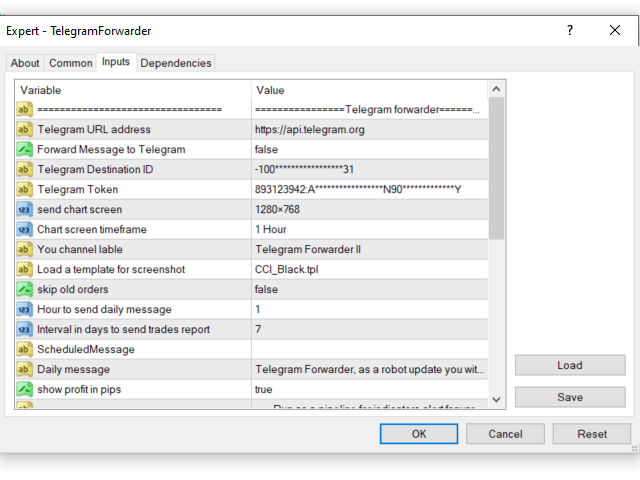Select the Telegram URL address variable name

click(94, 130)
